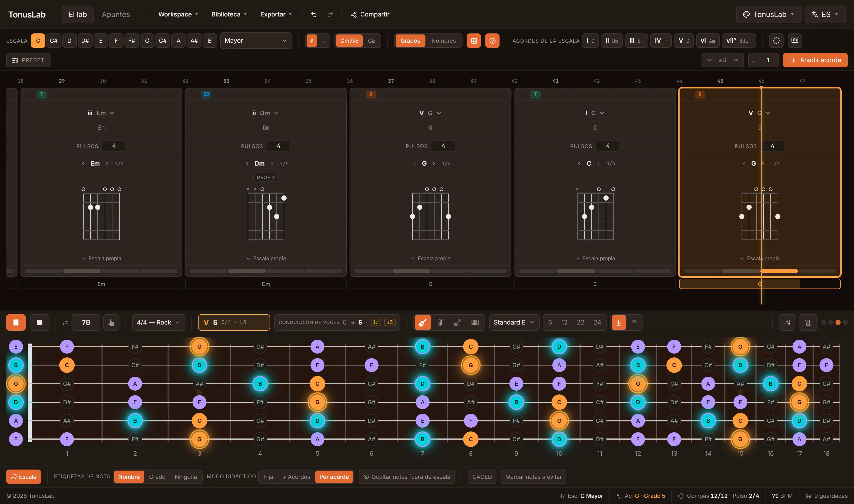Toggle Ocultar notas fuera de escala
Screen dimensions: 854x504
click(407, 476)
